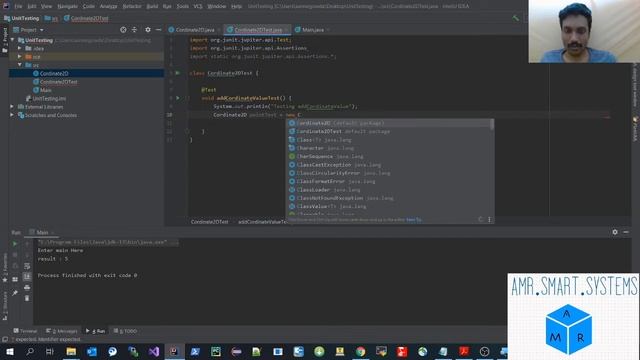Viewport: 640px width, 360px height.
Task: Click the Next Tip link in completion popup
Action: coord(413,220)
